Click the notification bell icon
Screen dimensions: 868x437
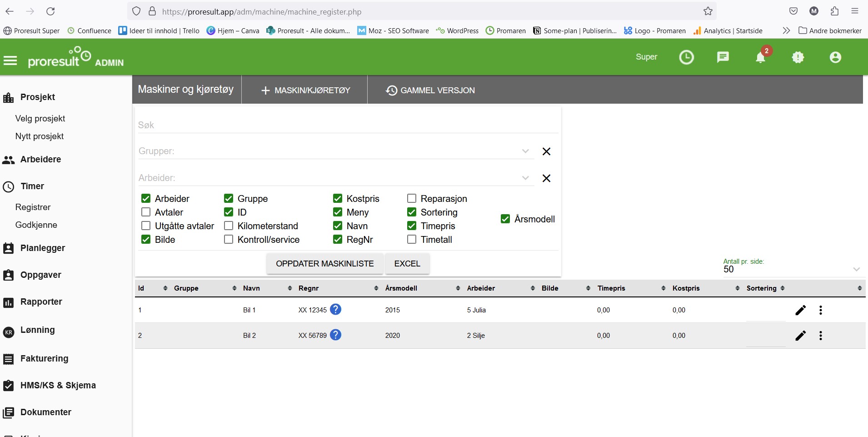click(760, 57)
